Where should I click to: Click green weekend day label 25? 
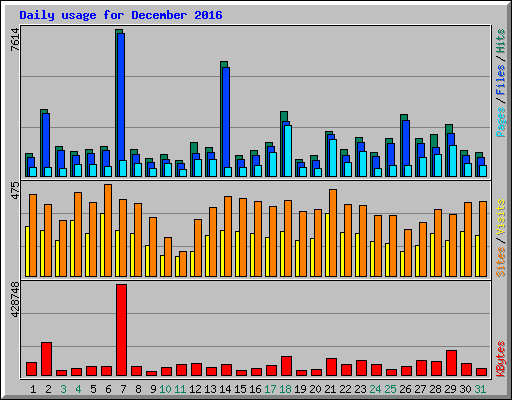click(x=390, y=389)
